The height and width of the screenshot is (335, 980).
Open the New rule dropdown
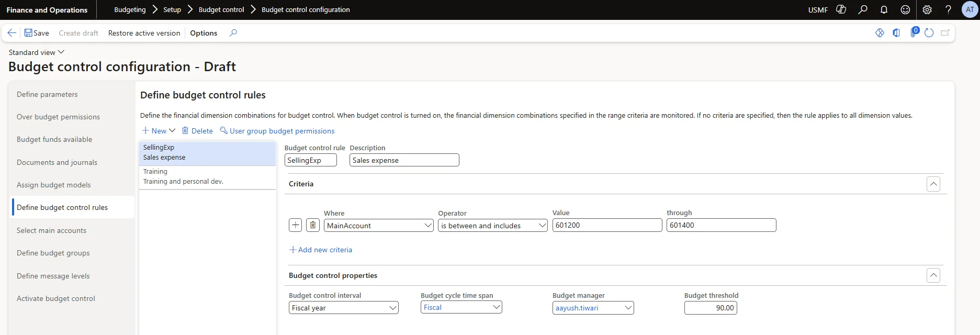159,131
